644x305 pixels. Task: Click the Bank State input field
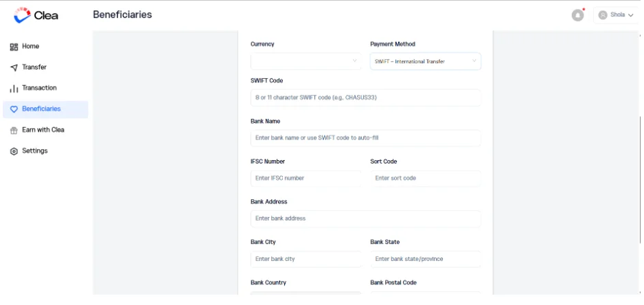click(x=426, y=259)
